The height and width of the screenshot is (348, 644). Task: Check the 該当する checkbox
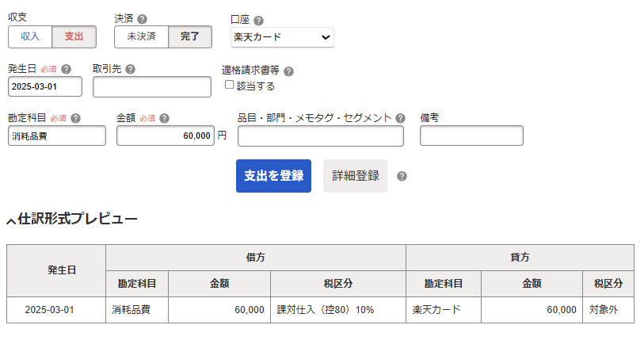[229, 85]
